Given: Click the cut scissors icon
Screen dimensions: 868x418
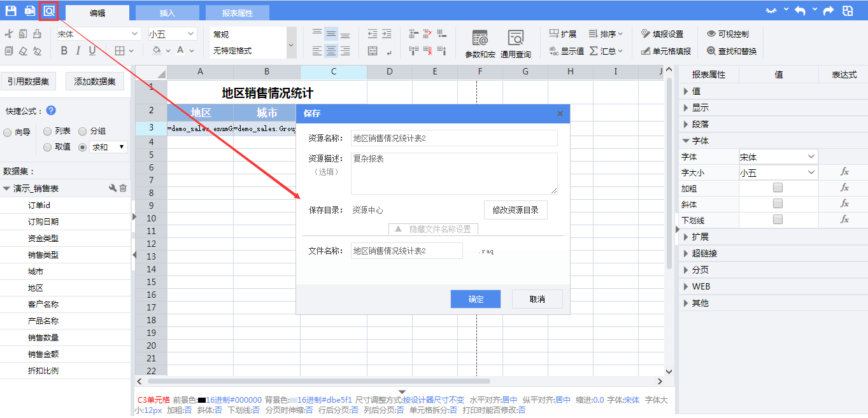Looking at the screenshot, I should (8, 34).
